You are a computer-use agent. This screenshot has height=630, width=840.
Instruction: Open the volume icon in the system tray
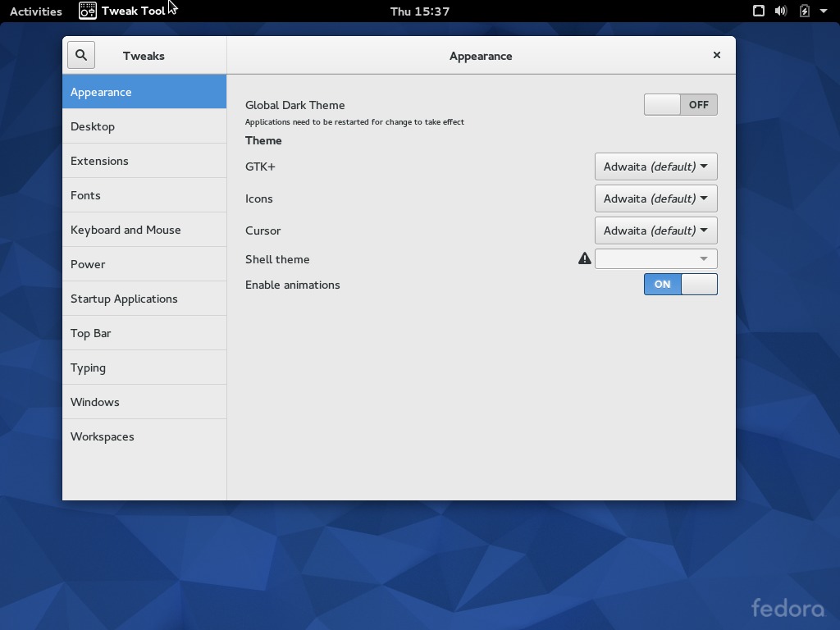pyautogui.click(x=781, y=11)
